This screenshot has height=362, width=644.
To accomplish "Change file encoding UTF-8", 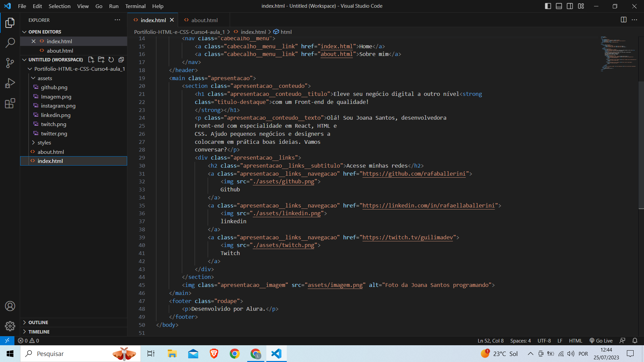I will (544, 341).
